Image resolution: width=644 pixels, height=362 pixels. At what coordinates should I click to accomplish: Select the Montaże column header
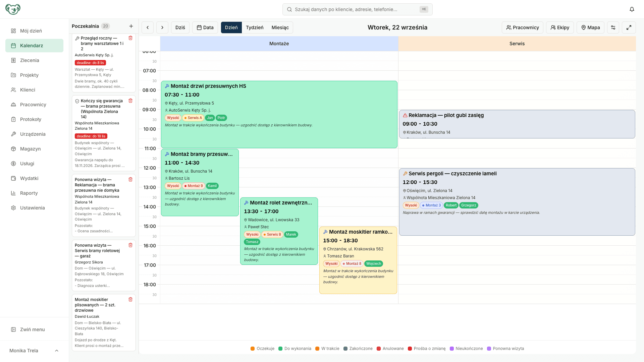point(279,44)
